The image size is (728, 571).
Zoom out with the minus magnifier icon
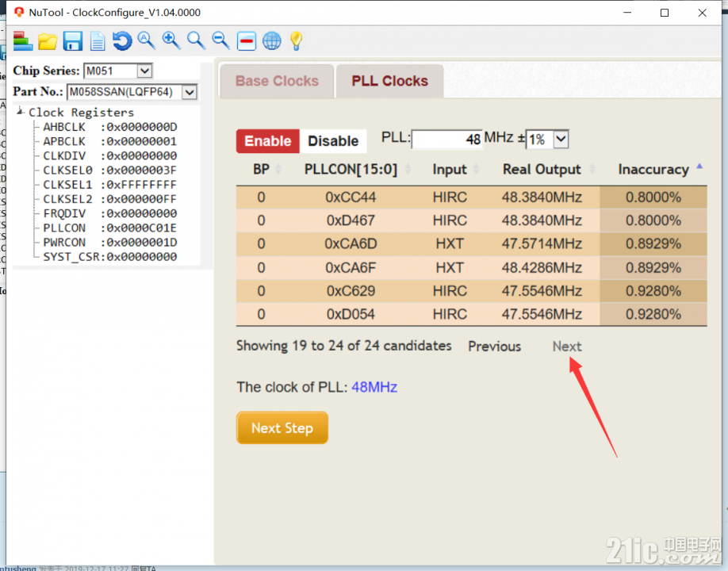tap(221, 41)
